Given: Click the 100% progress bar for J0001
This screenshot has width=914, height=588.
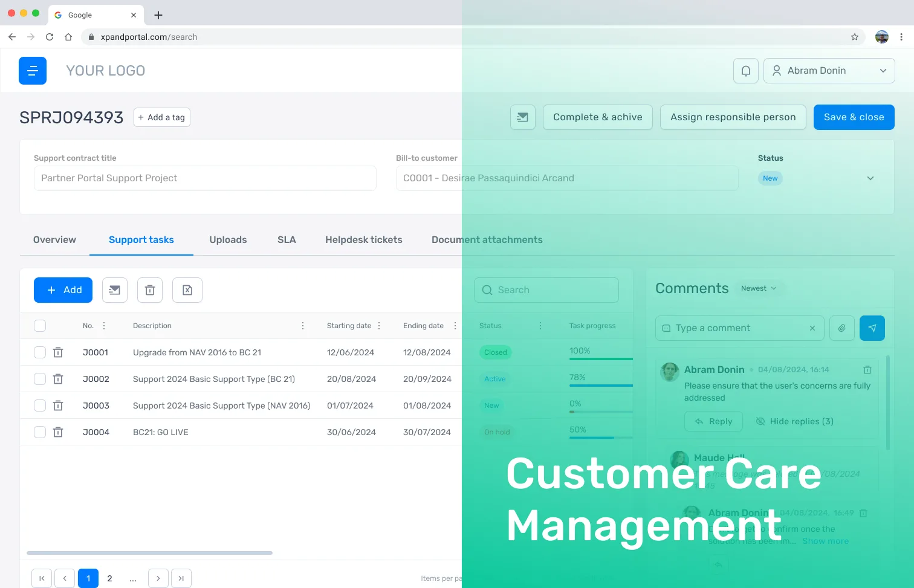Looking at the screenshot, I should (x=601, y=359).
